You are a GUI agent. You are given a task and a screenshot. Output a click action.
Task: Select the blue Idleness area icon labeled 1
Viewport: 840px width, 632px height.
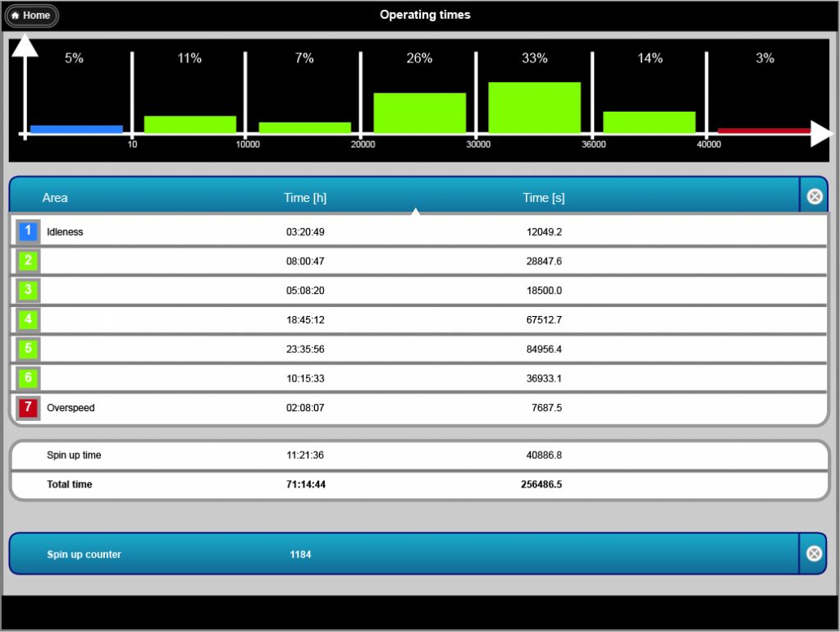[27, 231]
